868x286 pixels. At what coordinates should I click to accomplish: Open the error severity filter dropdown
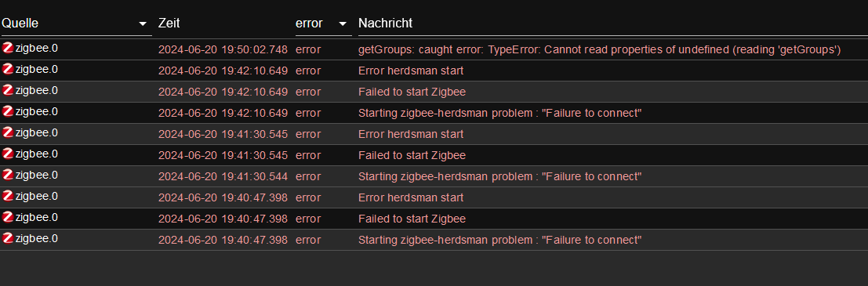click(323, 24)
